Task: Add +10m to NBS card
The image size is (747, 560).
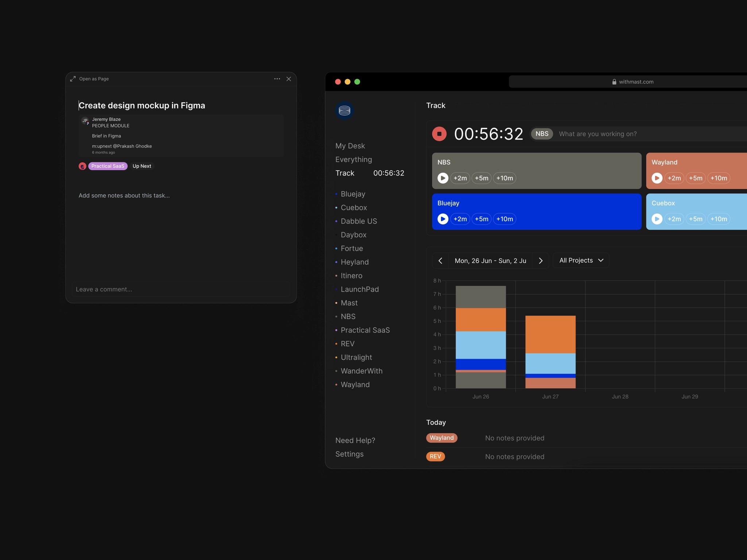Action: click(504, 178)
